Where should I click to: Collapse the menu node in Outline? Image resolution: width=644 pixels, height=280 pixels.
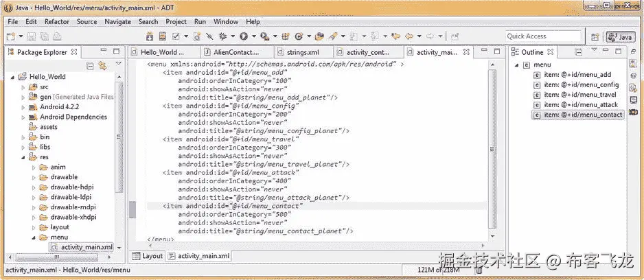click(x=516, y=65)
